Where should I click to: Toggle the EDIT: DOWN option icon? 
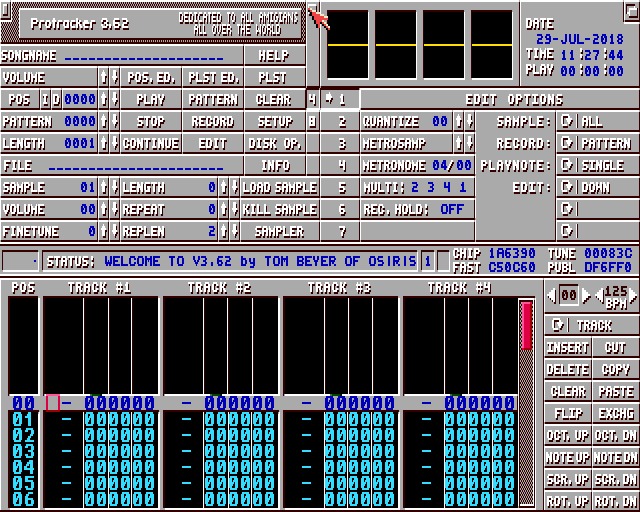click(x=567, y=188)
